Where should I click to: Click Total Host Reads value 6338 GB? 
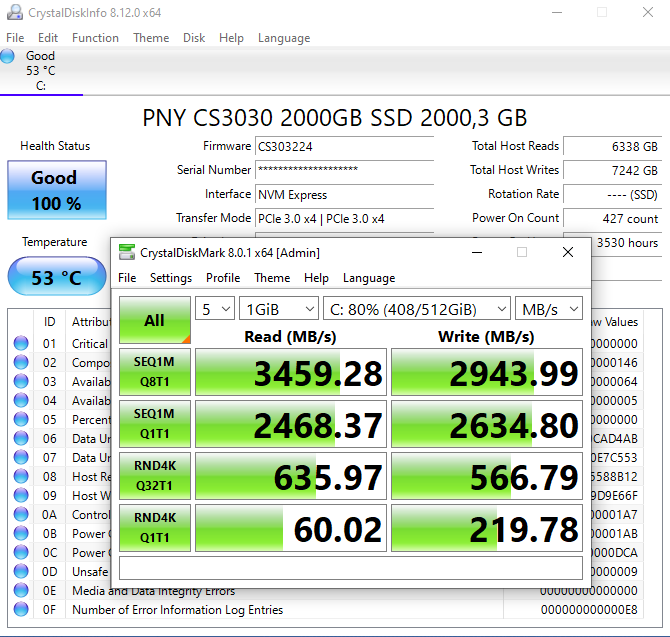612,146
